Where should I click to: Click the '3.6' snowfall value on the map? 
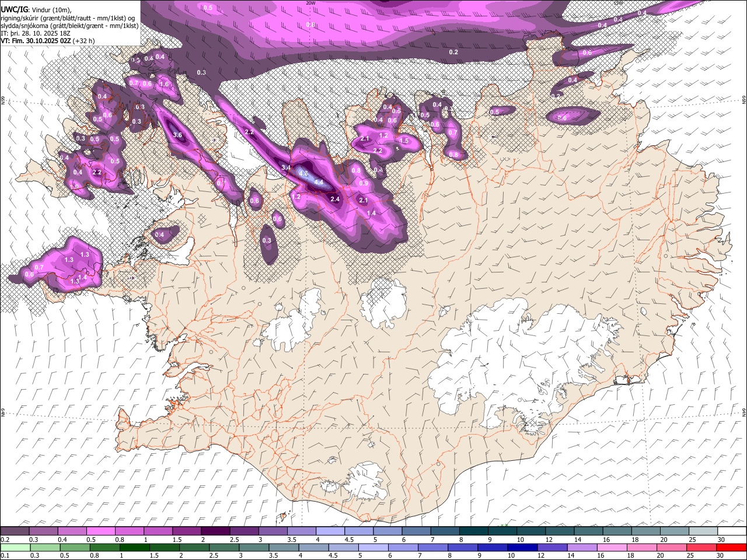[178, 135]
